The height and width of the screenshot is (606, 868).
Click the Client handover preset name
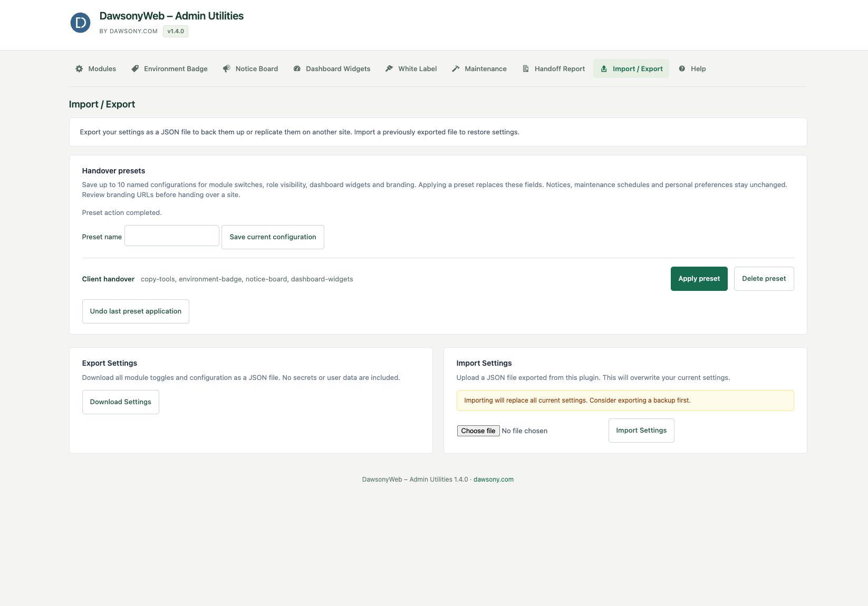pos(108,279)
